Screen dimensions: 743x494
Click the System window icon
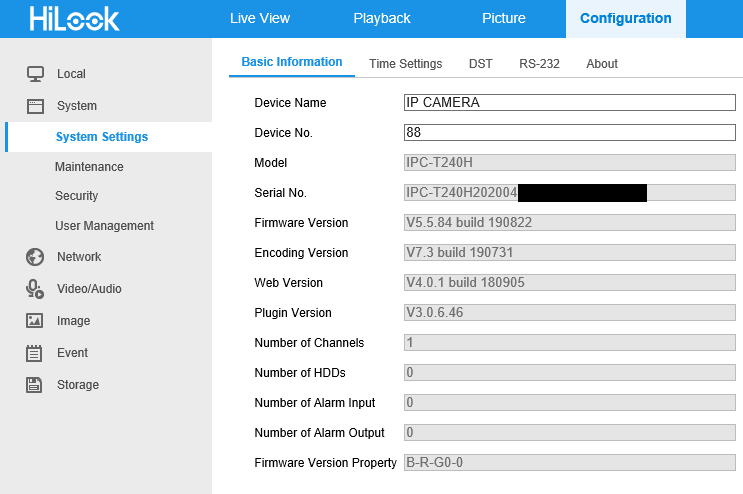click(x=35, y=106)
